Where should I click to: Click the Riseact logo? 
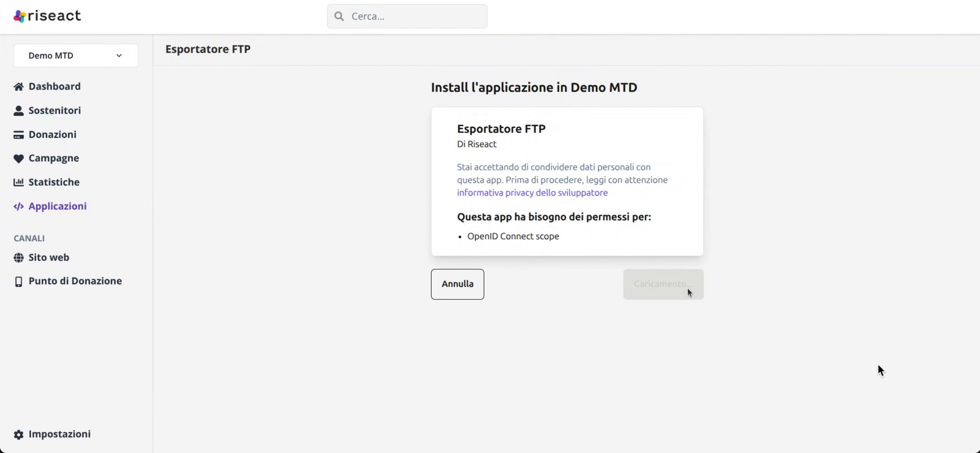[47, 16]
